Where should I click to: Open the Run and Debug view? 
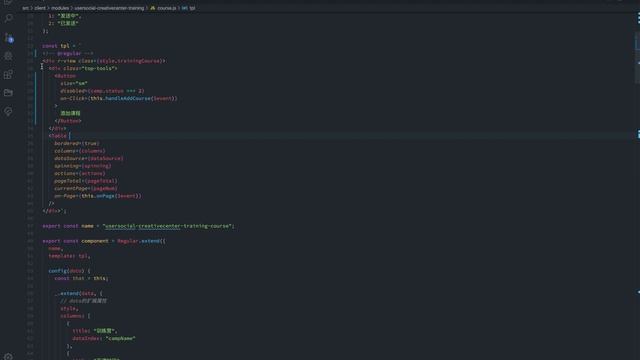pyautogui.click(x=8, y=56)
